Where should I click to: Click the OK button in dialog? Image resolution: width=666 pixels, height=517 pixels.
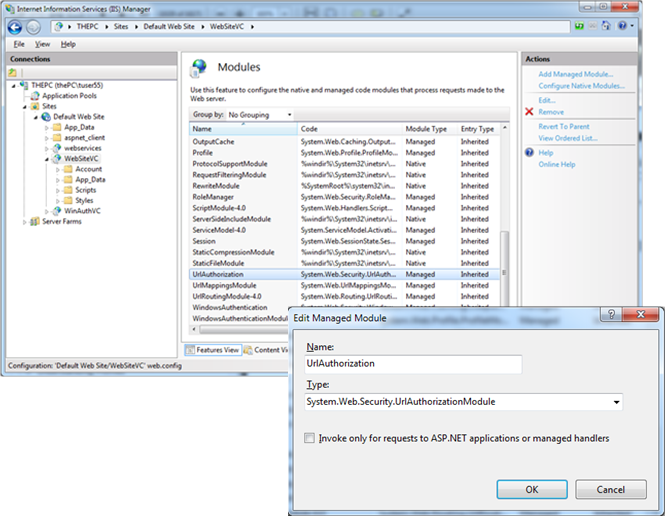(532, 490)
